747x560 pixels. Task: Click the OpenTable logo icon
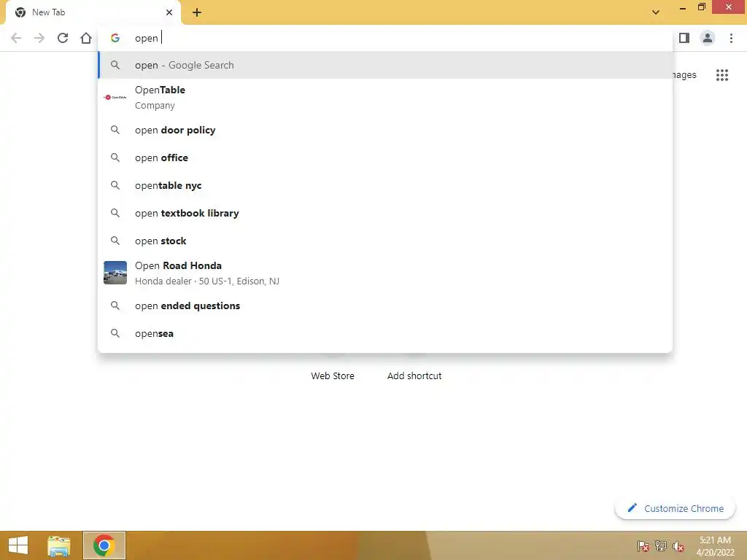pos(115,97)
